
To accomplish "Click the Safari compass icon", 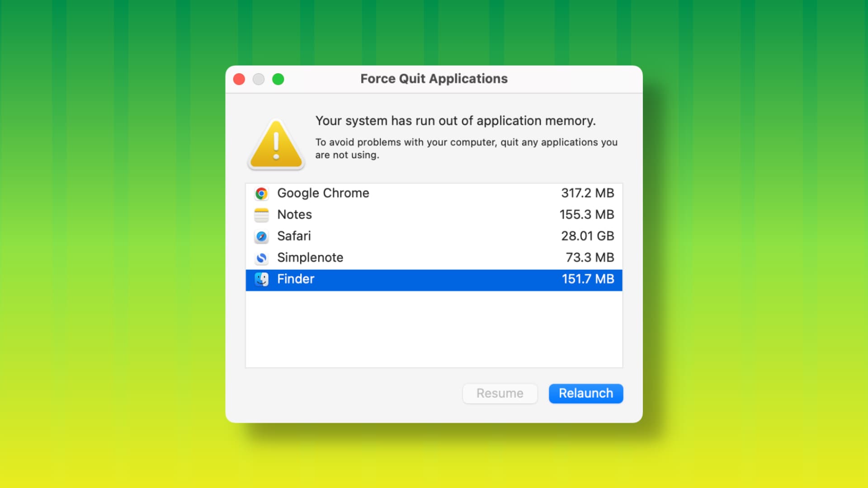I will point(261,236).
